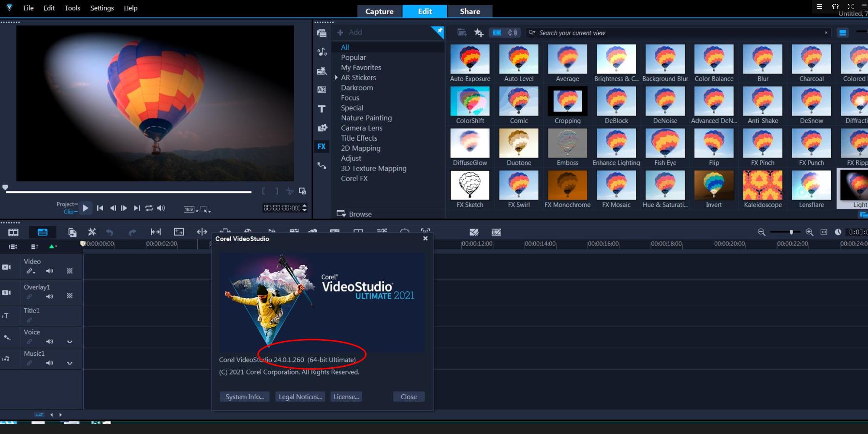
Task: Open the Tools menu
Action: 73,8
